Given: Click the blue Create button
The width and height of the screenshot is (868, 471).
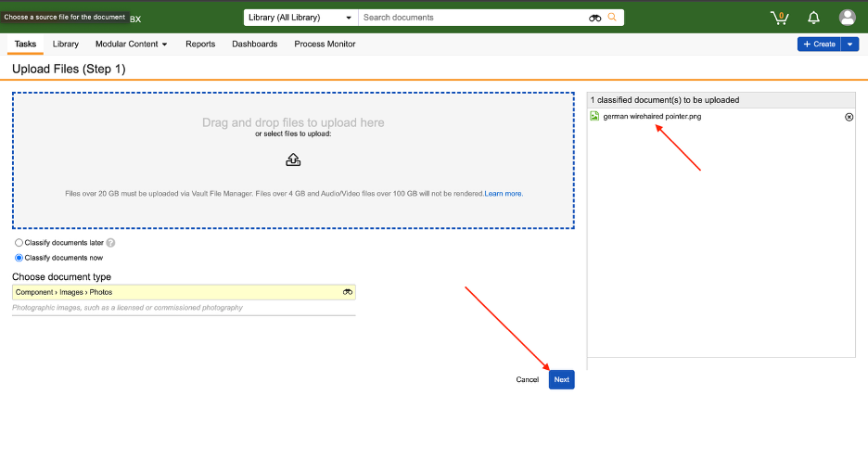Looking at the screenshot, I should click(819, 45).
